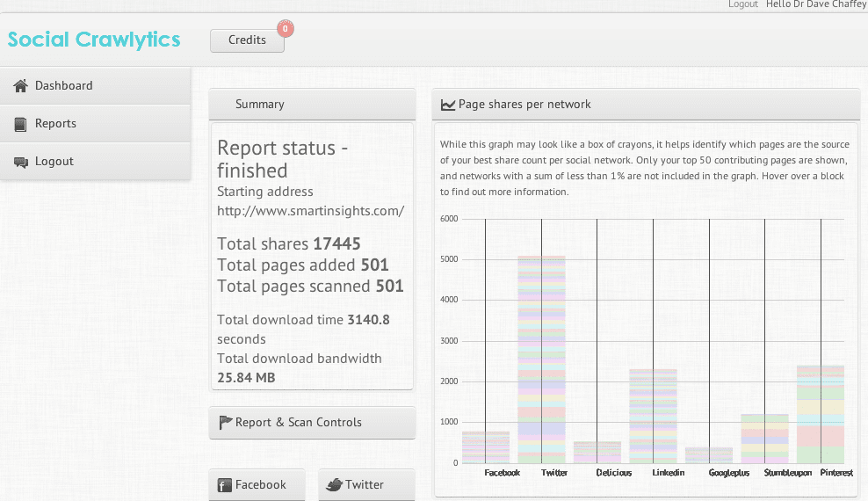Click the Dashboard home icon
Viewport: 868px width, 501px height.
(x=20, y=86)
